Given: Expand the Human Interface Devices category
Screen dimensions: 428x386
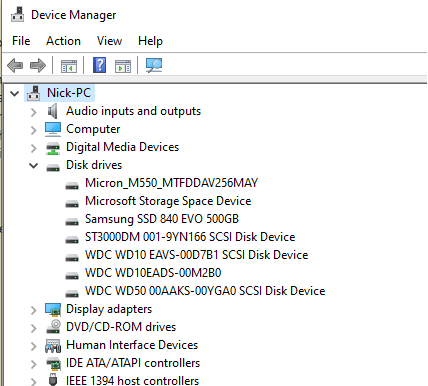Looking at the screenshot, I should (33, 346).
